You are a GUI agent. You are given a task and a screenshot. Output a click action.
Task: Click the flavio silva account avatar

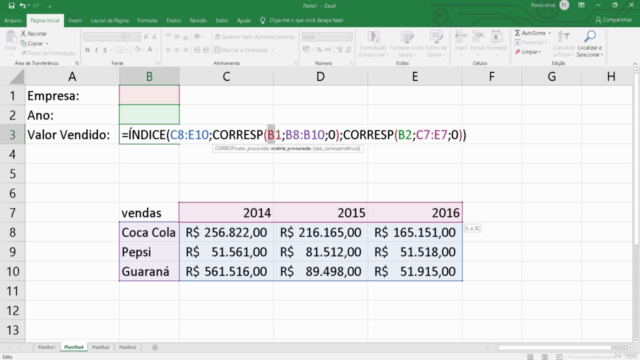click(564, 5)
